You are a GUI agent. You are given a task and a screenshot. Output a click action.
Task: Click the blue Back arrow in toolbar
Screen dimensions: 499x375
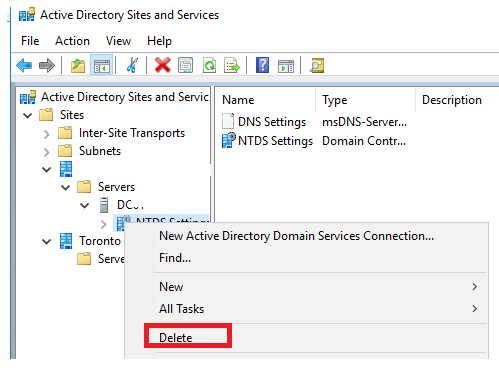pos(24,65)
